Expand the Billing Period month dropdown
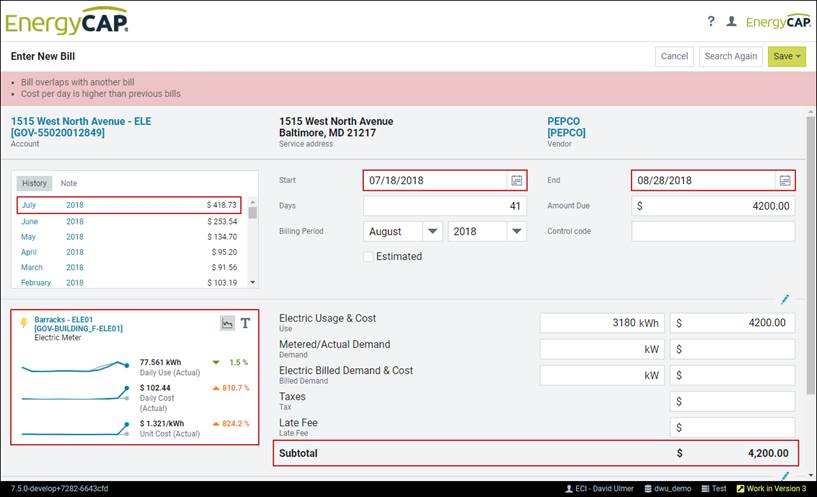Screen dimensions: 817x497 tap(432, 231)
